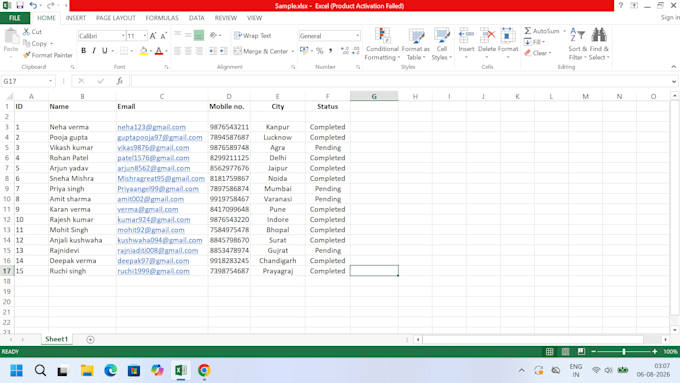Image resolution: width=680 pixels, height=383 pixels.
Task: Click Merge & Center
Action: click(x=261, y=51)
